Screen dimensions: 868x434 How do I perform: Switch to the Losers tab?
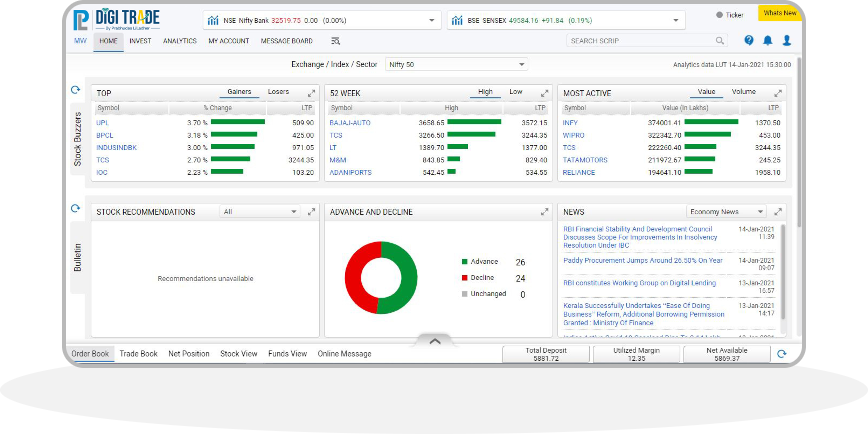coord(278,92)
